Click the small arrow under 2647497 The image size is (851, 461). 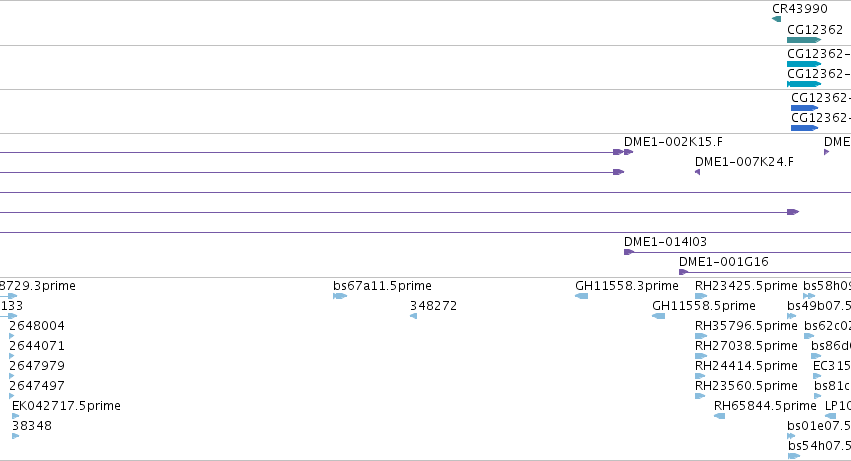(x=11, y=396)
